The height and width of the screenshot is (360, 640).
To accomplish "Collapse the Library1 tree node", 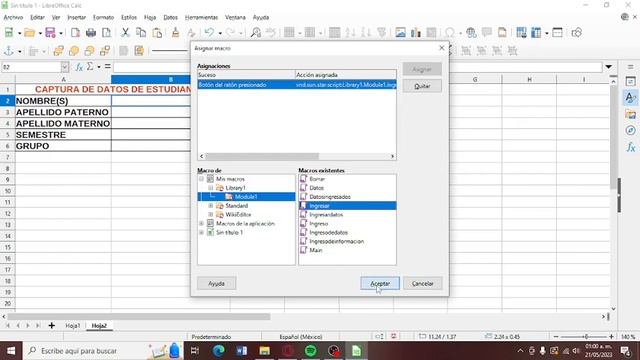I will (211, 188).
